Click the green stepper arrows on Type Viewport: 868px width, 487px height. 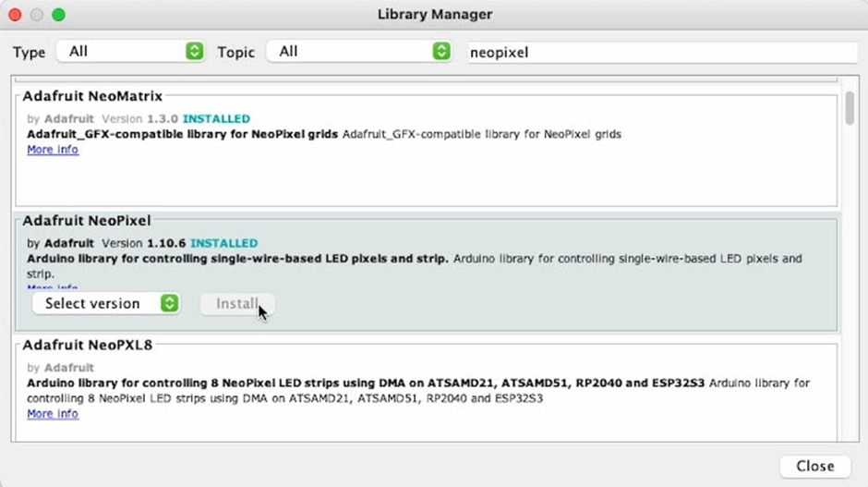point(194,52)
